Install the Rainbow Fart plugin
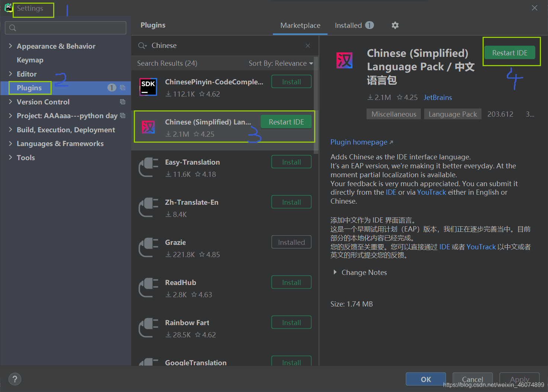 click(x=291, y=323)
